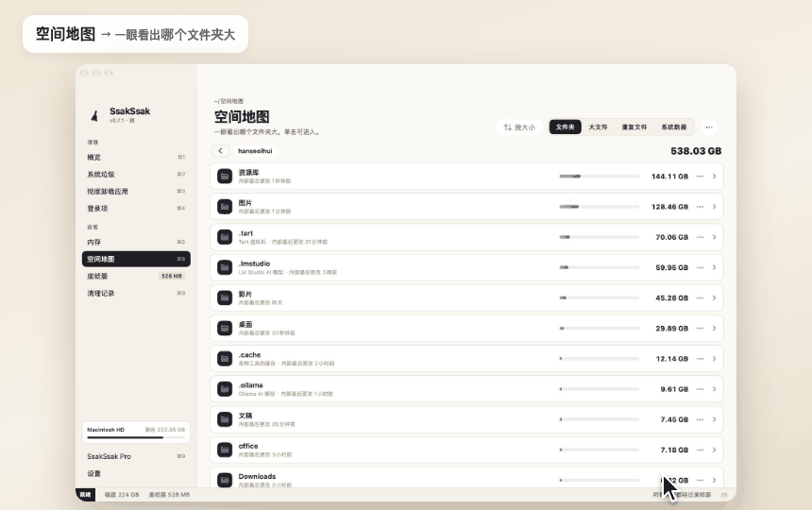Image resolution: width=812 pixels, height=510 pixels.
Task: Switch to the 文件夹 tab
Action: tap(565, 127)
